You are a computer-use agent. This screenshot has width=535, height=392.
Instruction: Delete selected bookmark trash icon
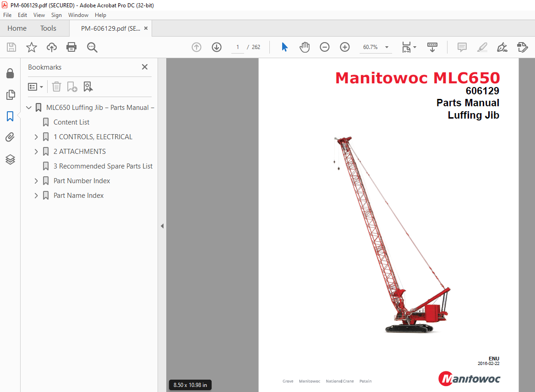tap(56, 87)
